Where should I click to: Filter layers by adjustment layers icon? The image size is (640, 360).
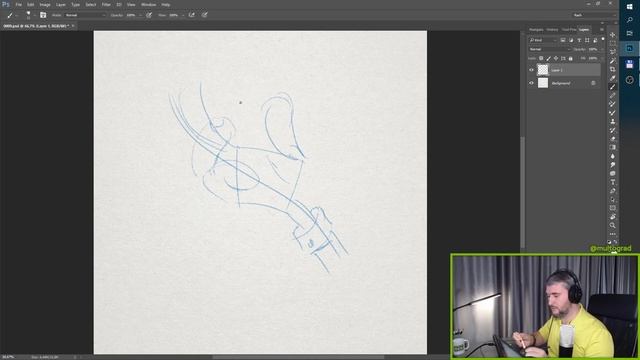tap(571, 40)
